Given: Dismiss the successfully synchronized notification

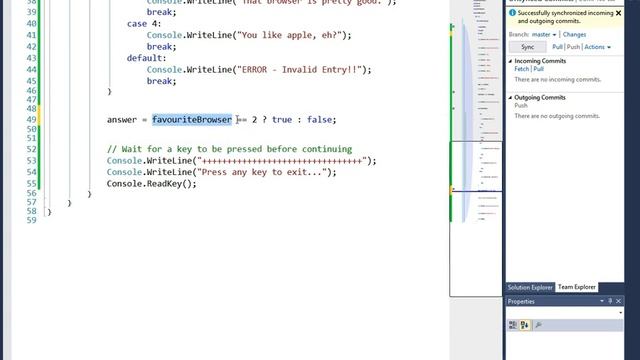Looking at the screenshot, I should [x=618, y=13].
